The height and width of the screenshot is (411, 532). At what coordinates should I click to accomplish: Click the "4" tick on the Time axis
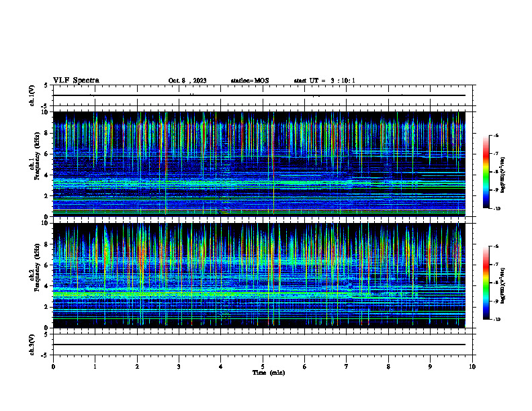[x=221, y=367]
